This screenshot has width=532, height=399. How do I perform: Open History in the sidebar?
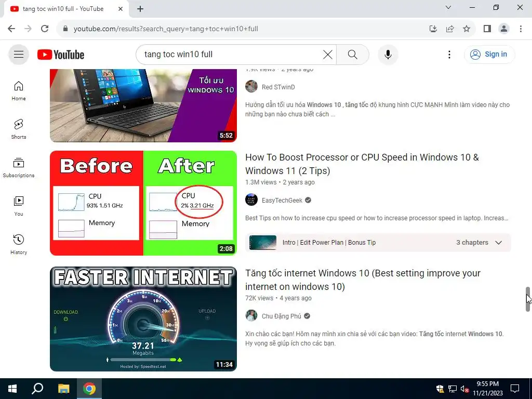pyautogui.click(x=19, y=245)
